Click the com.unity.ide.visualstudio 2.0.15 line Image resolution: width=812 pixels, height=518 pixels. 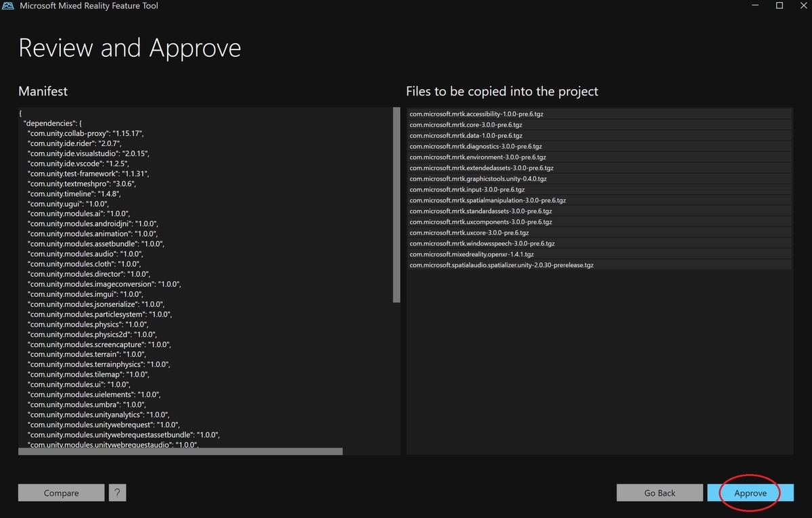[x=88, y=154]
